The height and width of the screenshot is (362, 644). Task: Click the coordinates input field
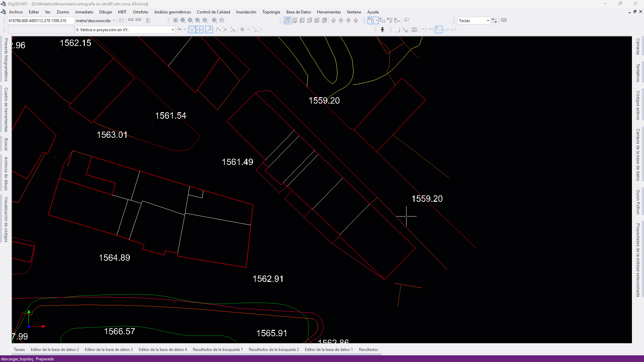[x=40, y=21]
